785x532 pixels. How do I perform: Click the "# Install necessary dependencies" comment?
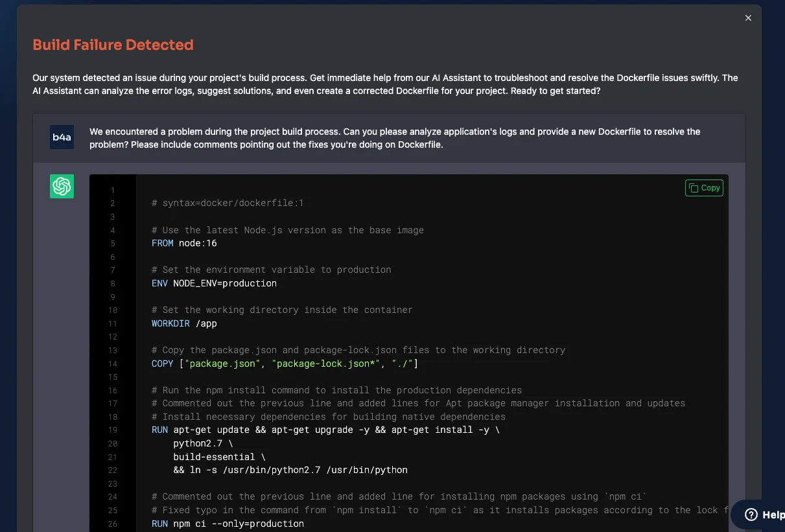click(x=329, y=417)
